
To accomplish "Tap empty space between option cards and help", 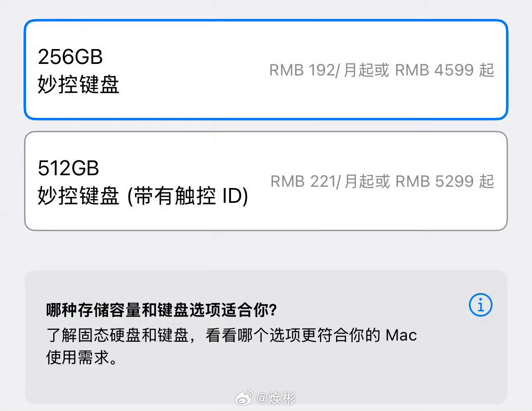I will 266,250.
